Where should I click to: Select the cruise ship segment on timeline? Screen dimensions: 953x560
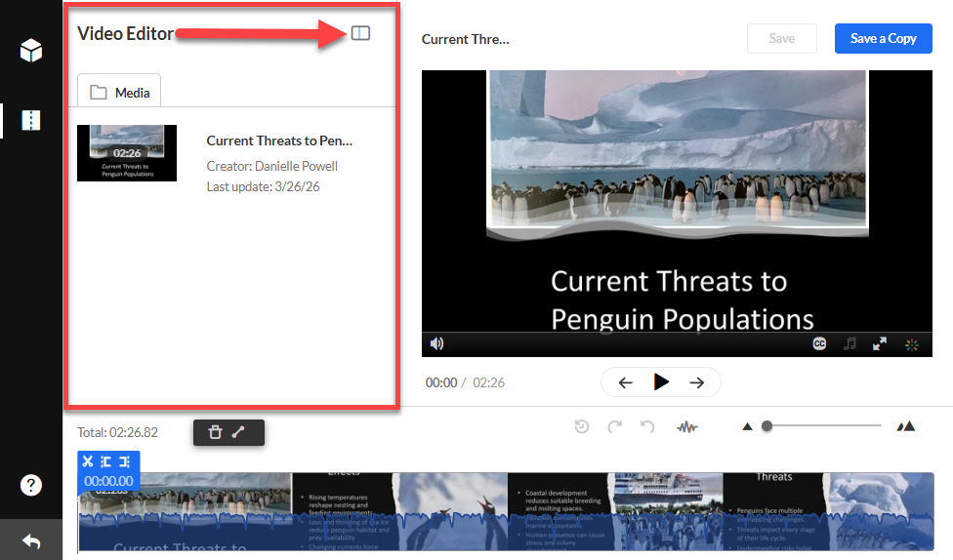pos(666,511)
